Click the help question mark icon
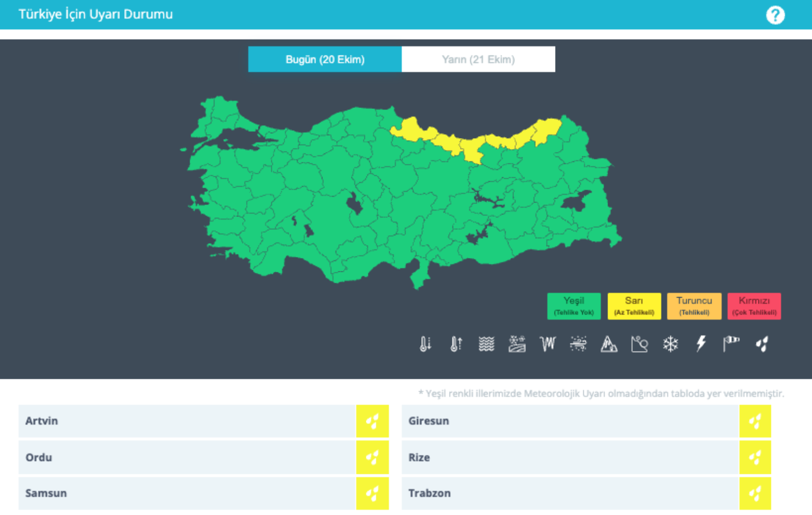 [x=775, y=15]
